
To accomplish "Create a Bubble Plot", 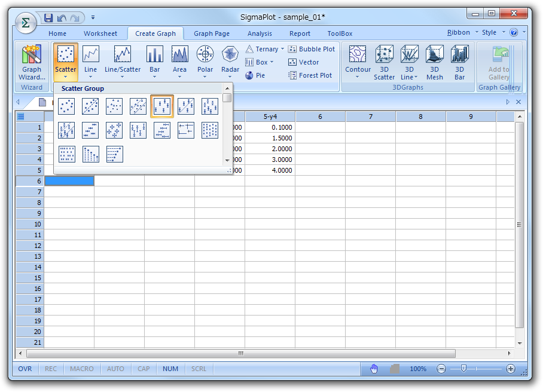I will tap(312, 49).
